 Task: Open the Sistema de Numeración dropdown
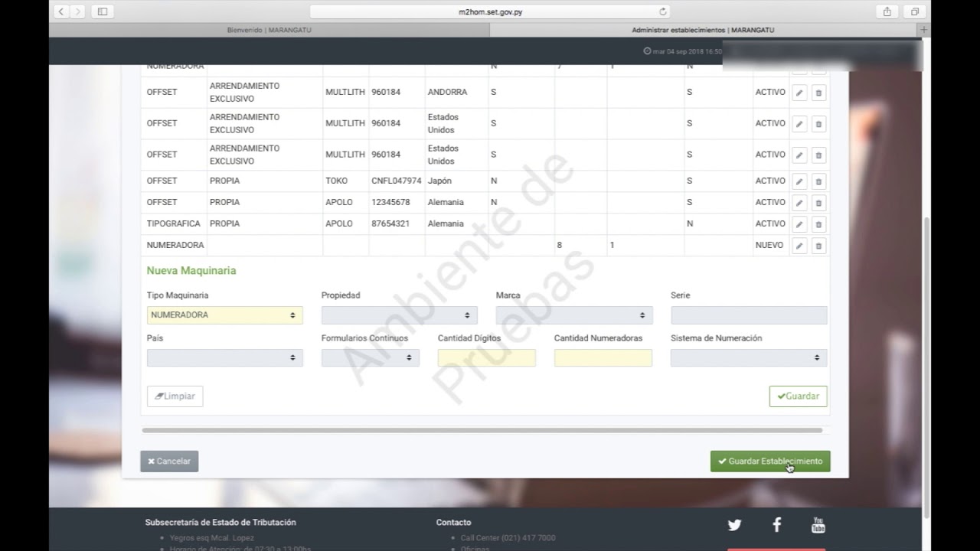[748, 357]
